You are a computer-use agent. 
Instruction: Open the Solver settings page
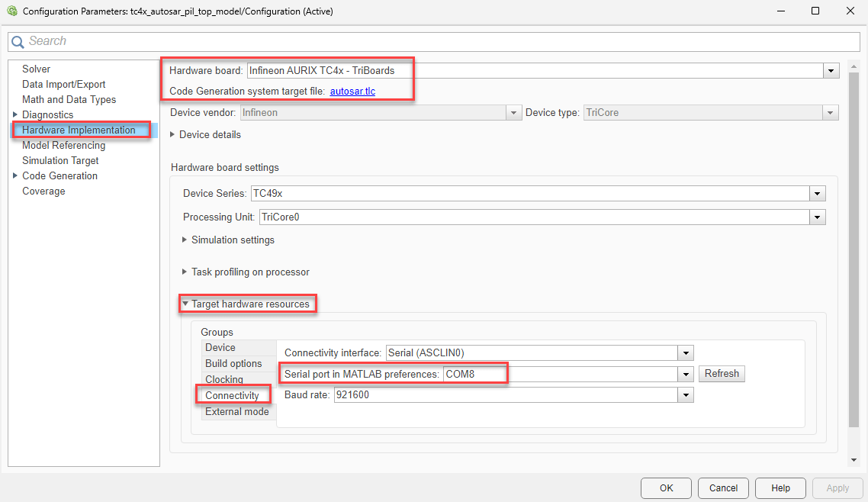click(x=37, y=69)
